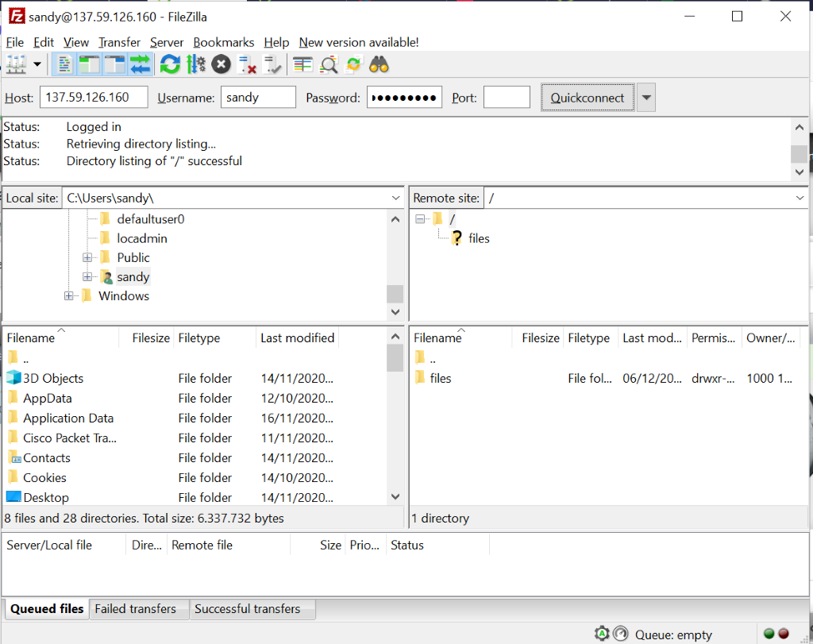Open Quickconnect history dropdown arrow

[x=646, y=98]
